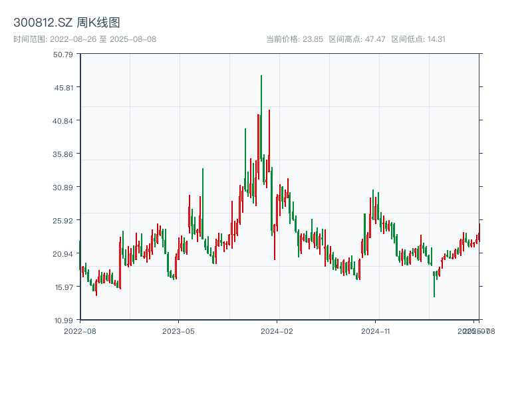The image size is (532, 399).
Task: Click y-axis value 20.94
Action: [x=63, y=254]
